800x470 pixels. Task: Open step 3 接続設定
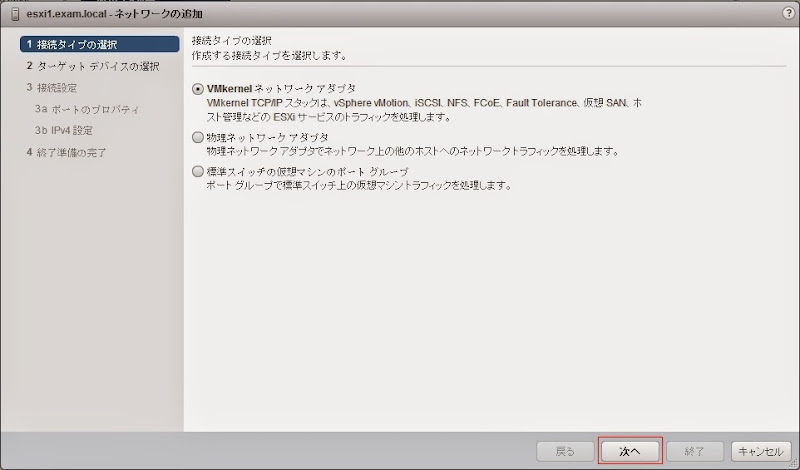click(x=52, y=88)
